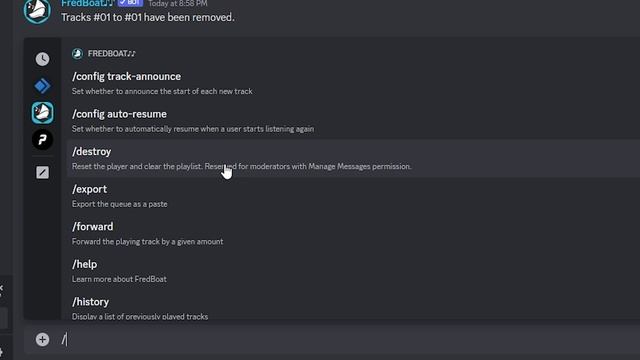The height and width of the screenshot is (360, 640).
Task: Click the BOT verified badge
Action: pos(130,3)
